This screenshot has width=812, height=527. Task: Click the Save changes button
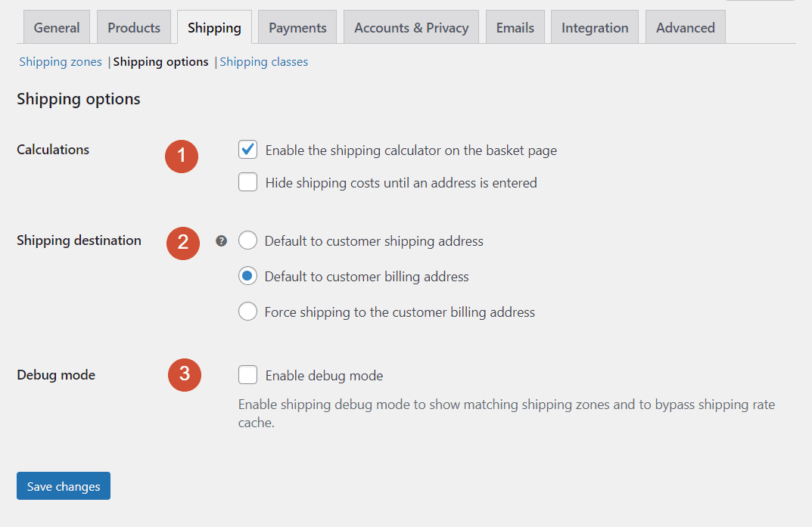coord(63,485)
